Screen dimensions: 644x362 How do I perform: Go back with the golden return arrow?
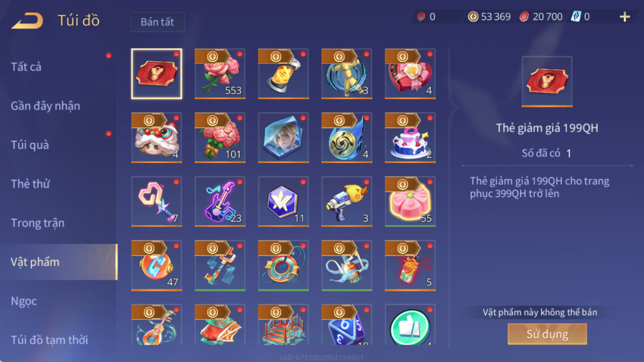[x=27, y=21]
